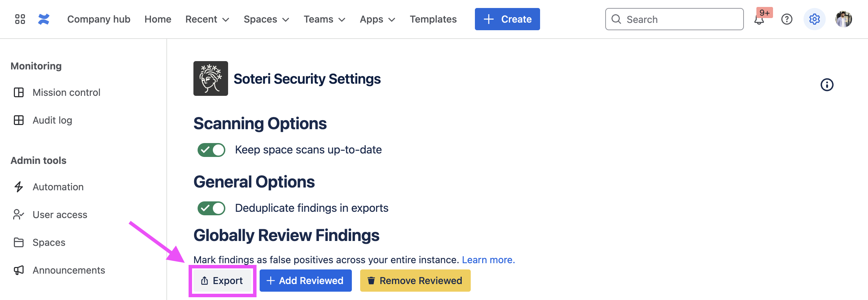Click the Globally Review Findings heading
Viewport: 868px width, 300px height.
[x=286, y=235]
